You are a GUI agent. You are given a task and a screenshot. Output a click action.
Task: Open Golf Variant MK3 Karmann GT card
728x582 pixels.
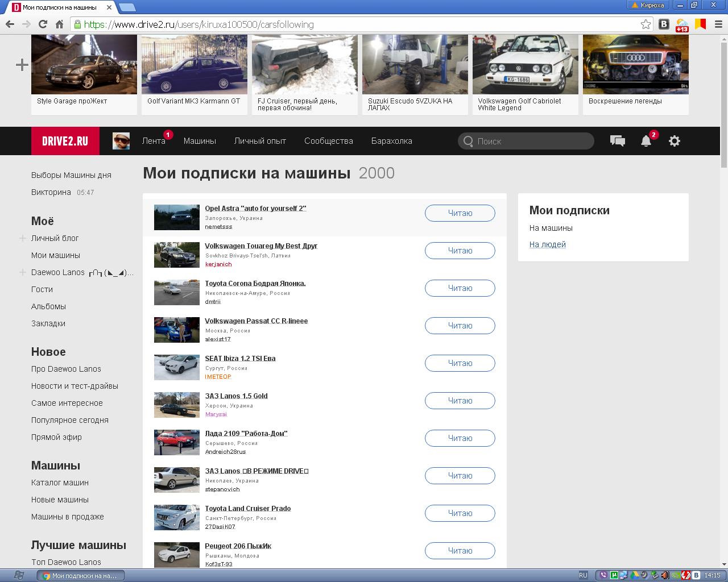[x=195, y=74]
